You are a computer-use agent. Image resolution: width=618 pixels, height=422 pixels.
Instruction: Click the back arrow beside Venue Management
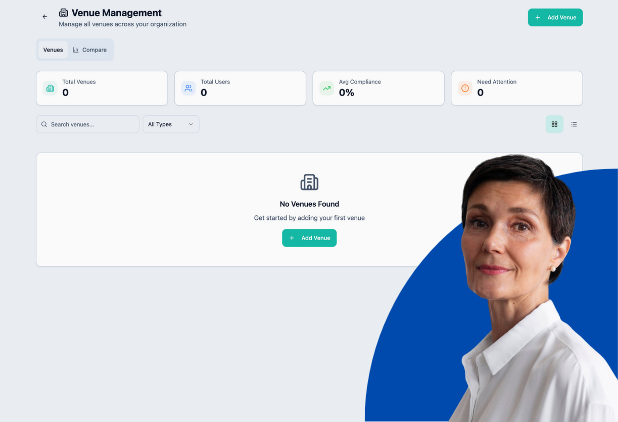click(45, 17)
